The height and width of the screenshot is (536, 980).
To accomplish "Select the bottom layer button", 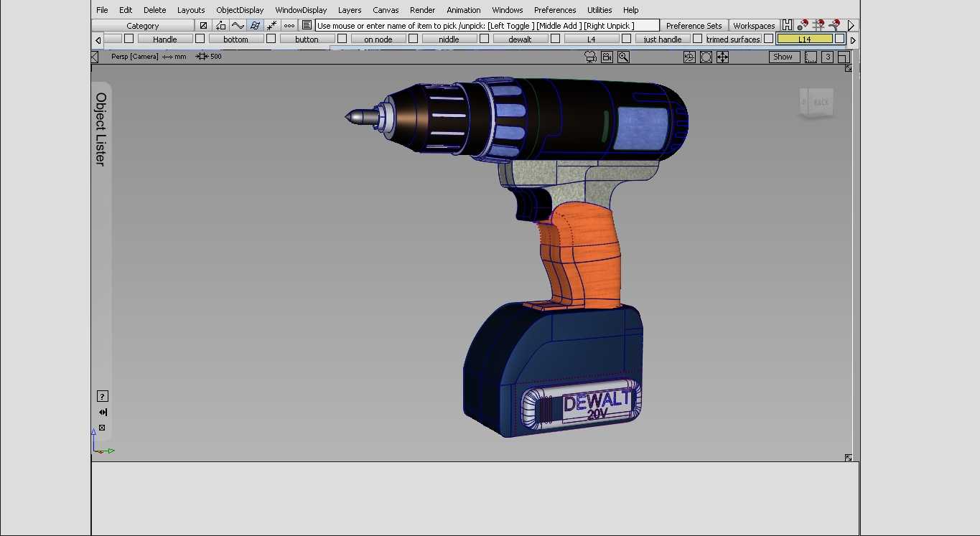I will (235, 39).
